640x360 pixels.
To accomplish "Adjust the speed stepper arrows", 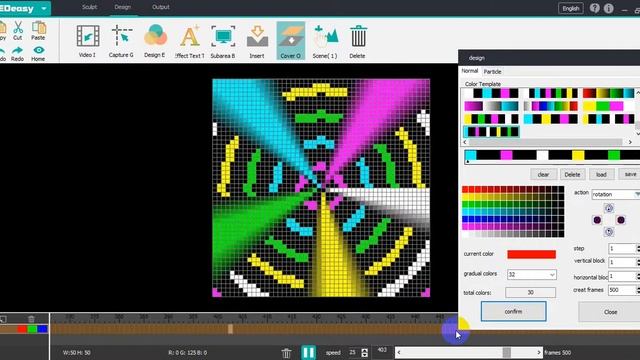I will click(364, 353).
